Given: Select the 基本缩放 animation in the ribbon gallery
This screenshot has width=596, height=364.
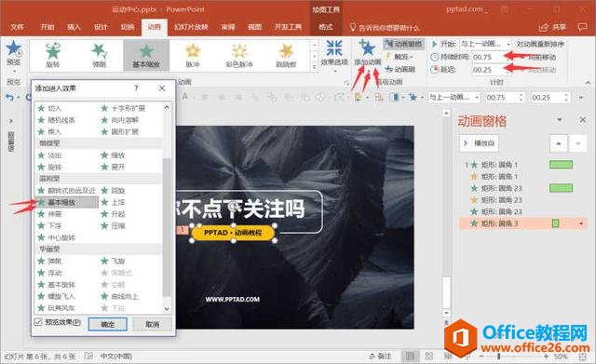Looking at the screenshot, I should click(146, 55).
